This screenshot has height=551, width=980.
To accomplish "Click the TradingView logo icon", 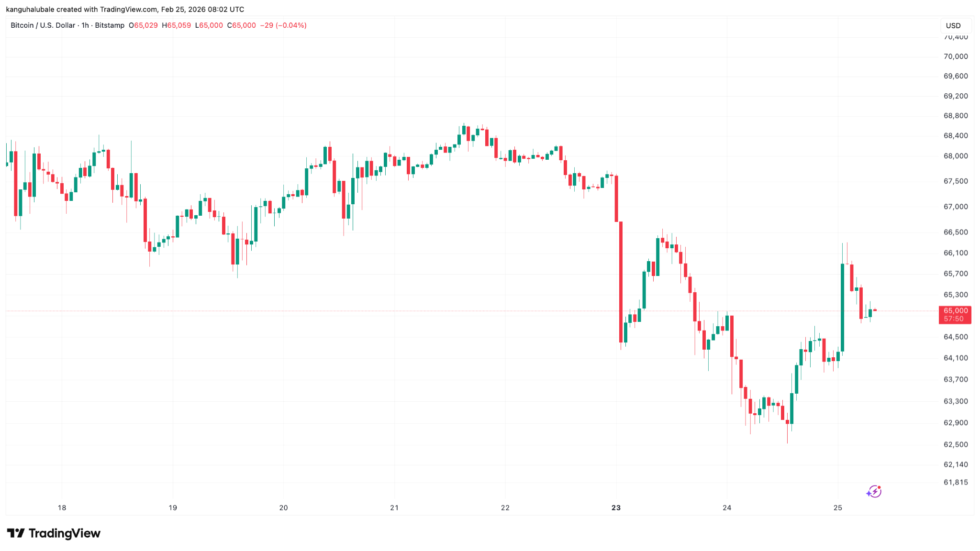I will (16, 533).
